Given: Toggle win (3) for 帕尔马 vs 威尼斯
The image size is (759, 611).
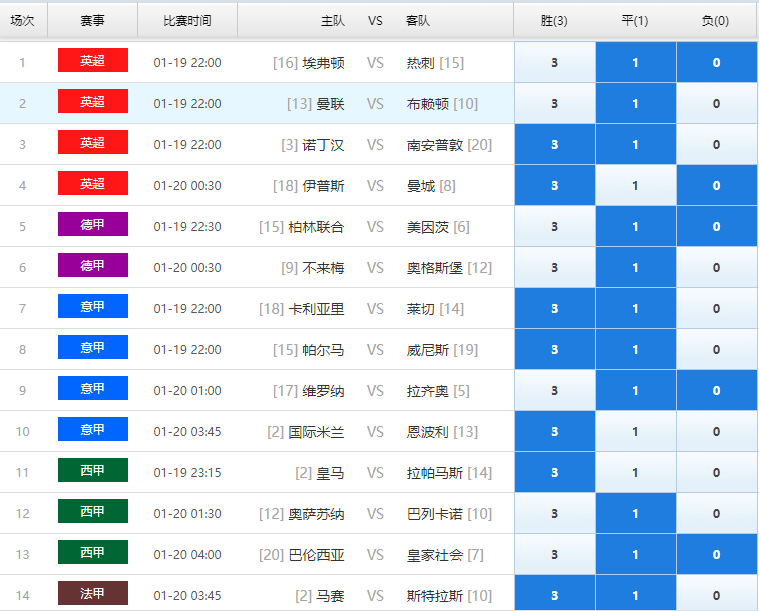Looking at the screenshot, I should 555,350.
